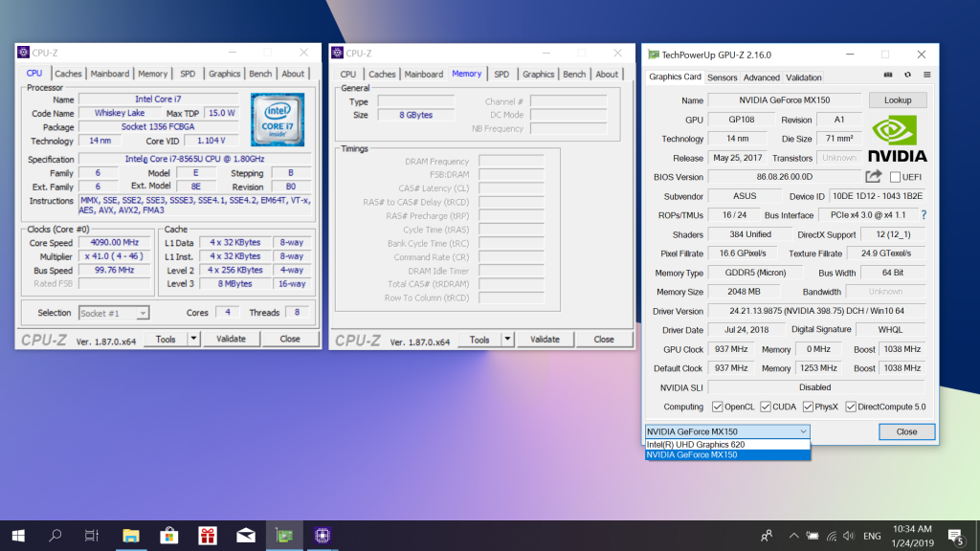This screenshot has width=980, height=551.
Task: Click the GPU Name field NVIDIA GeForce MX150
Action: point(785,99)
